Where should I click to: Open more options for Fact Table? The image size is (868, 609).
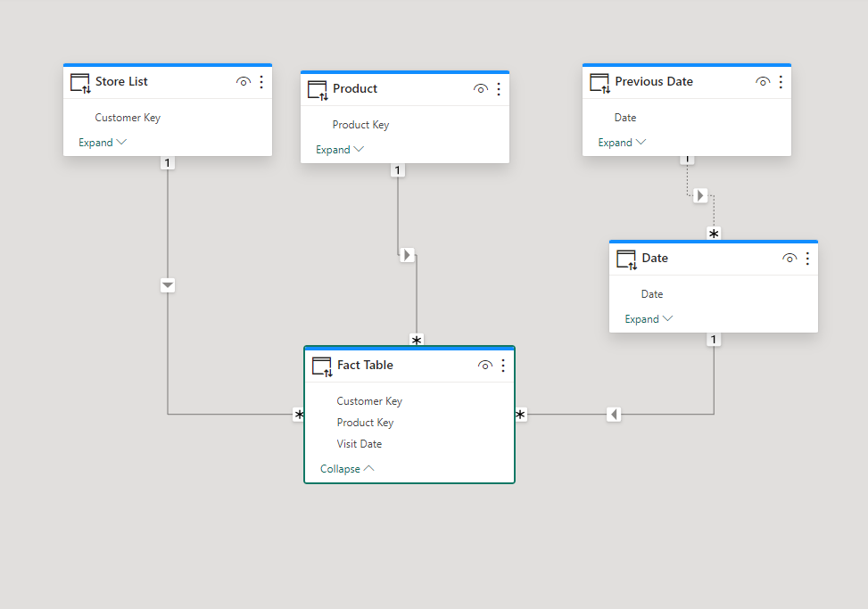click(x=502, y=365)
